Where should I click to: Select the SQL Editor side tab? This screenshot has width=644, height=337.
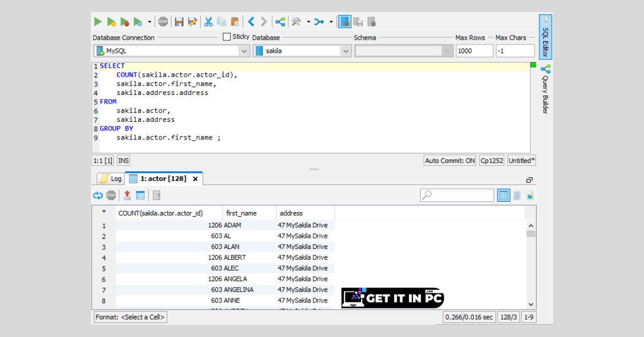545,36
